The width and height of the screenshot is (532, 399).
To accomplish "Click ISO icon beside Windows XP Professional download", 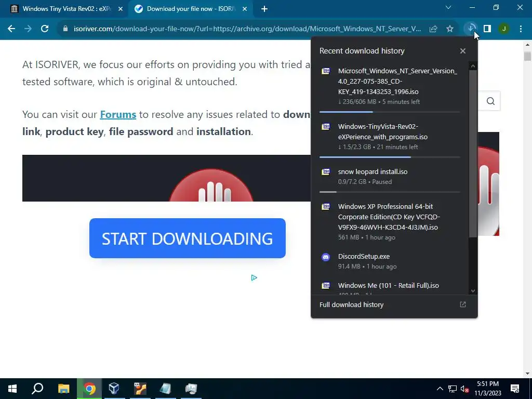I will pos(326,207).
